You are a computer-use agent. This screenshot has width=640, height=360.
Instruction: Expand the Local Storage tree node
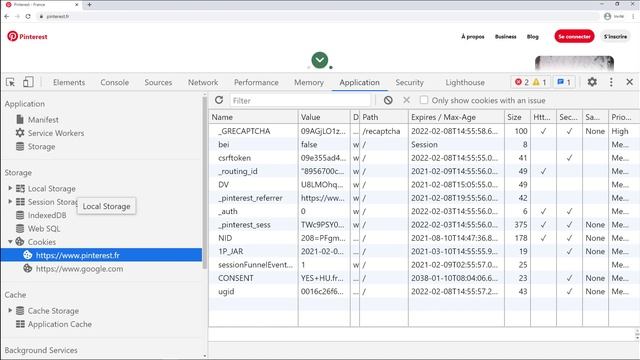(x=10, y=188)
